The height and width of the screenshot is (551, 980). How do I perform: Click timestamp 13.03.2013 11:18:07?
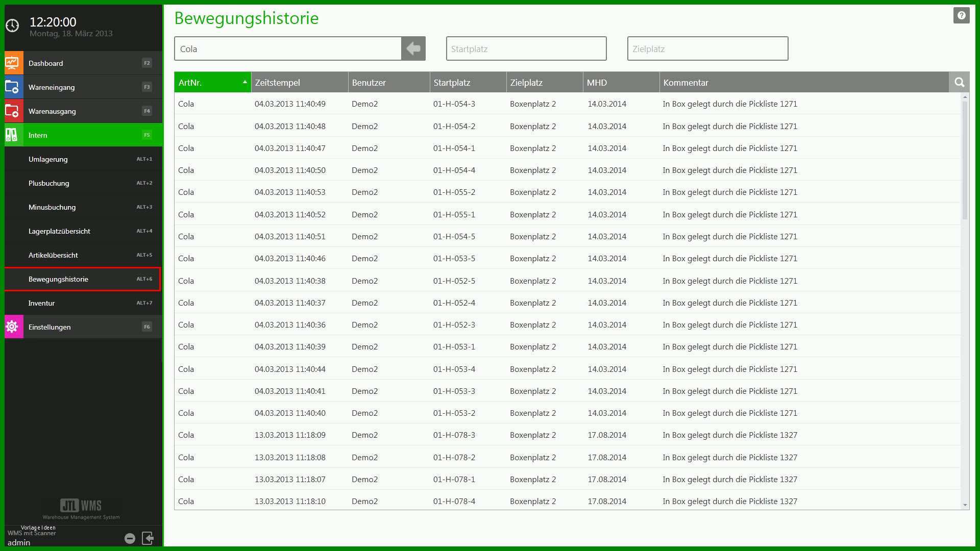tap(290, 479)
